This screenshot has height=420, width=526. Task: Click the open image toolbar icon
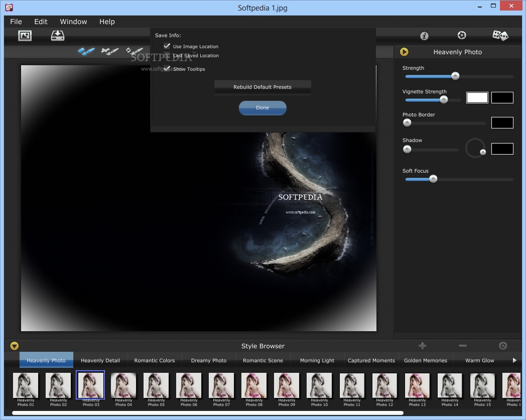pyautogui.click(x=25, y=36)
